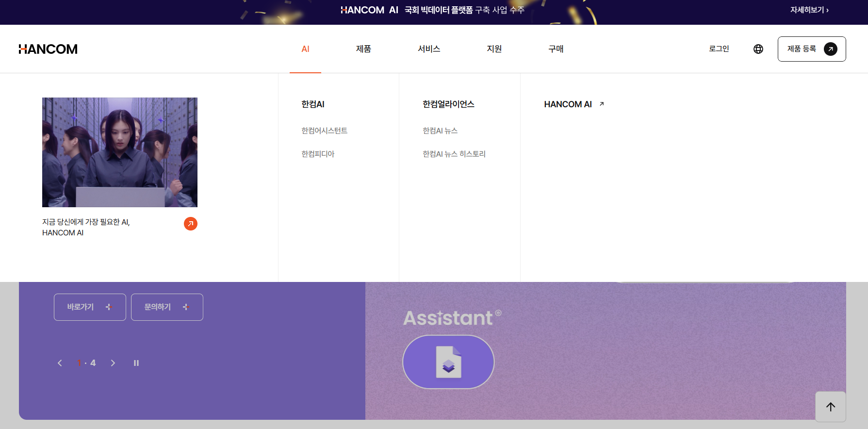Select 한컴어시스턴트 from the AI menu

tap(325, 131)
